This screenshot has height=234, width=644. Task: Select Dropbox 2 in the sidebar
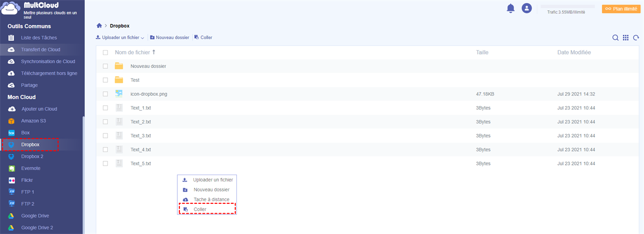pos(32,157)
